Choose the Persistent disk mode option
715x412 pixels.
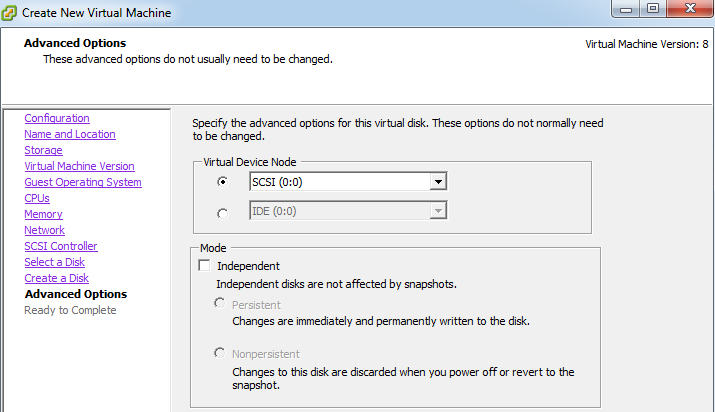point(220,303)
